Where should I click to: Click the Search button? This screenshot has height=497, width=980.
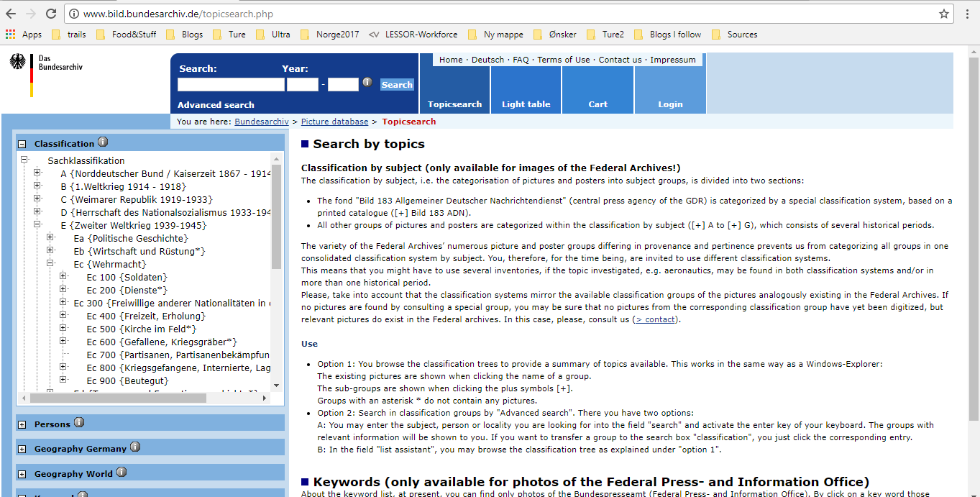pos(397,84)
